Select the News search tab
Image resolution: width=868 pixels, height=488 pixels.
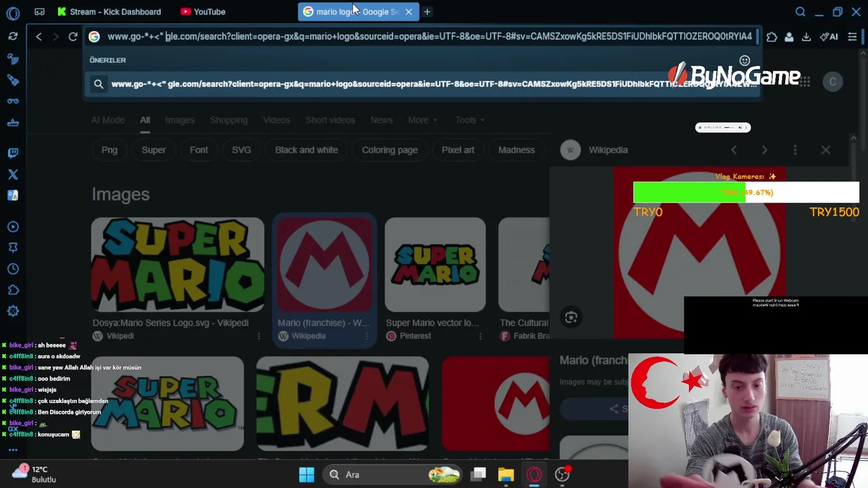(x=381, y=120)
